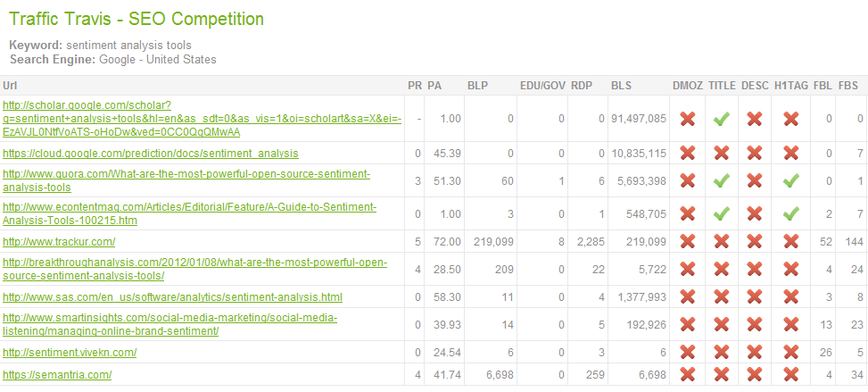Image resolution: width=868 pixels, height=392 pixels.
Task: Click the red TITLE cross in cloud.google.com row
Action: click(721, 153)
